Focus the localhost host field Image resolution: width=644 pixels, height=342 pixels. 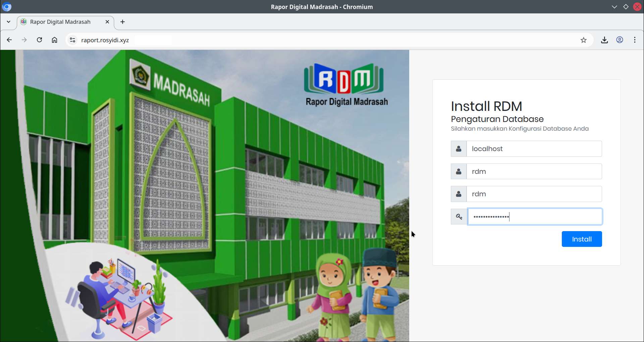coord(534,149)
